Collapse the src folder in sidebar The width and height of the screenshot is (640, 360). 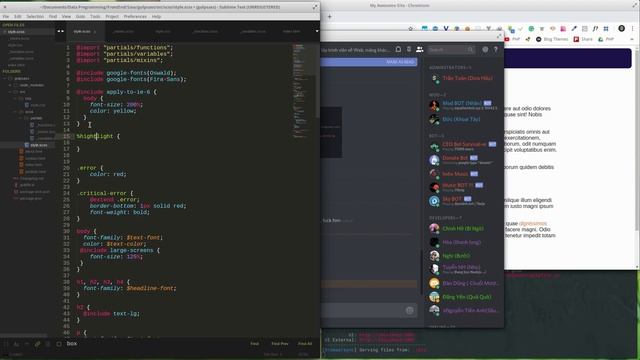coord(11,92)
